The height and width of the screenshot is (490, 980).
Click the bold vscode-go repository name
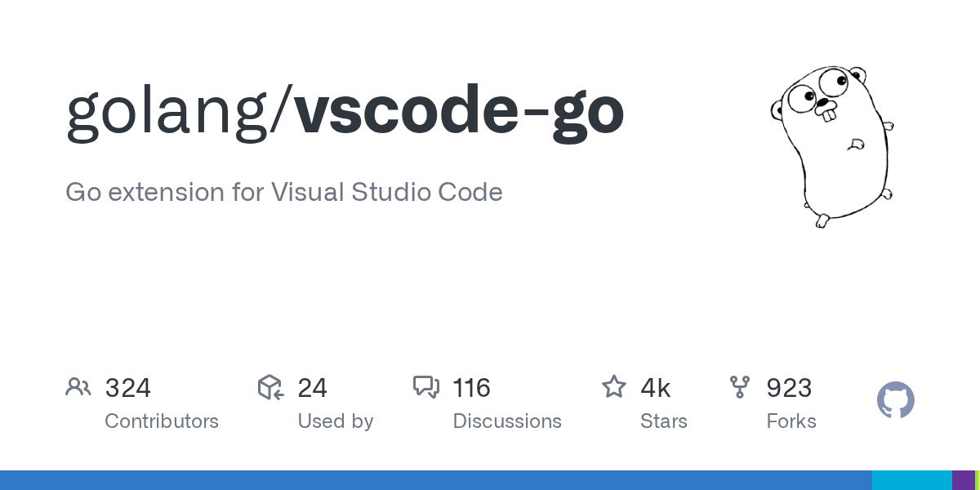click(460, 112)
